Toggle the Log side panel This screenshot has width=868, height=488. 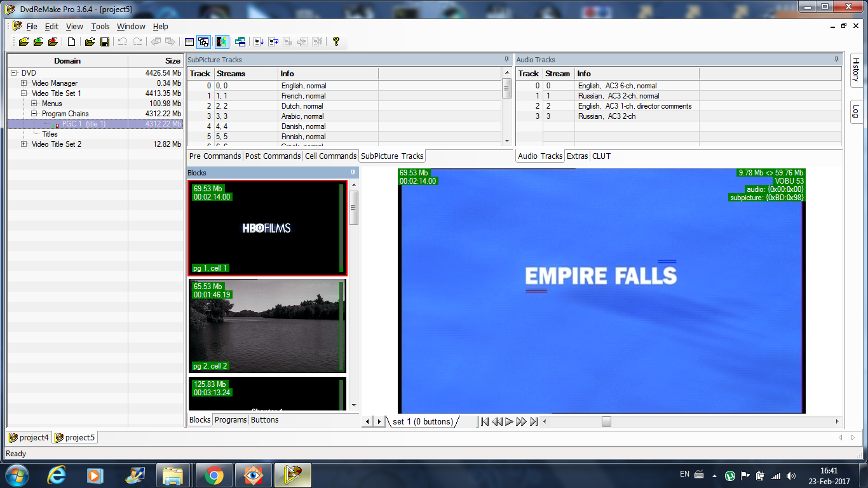856,112
